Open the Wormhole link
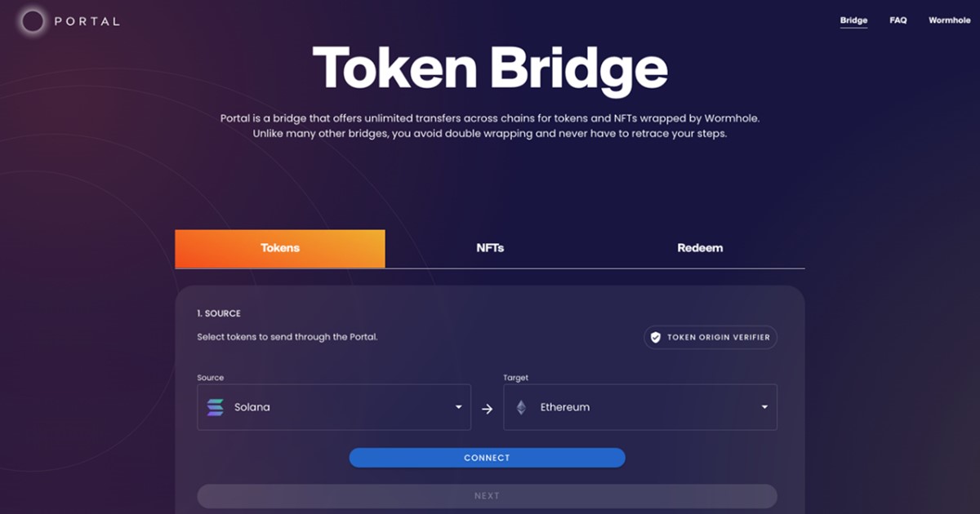The image size is (980, 514). coord(949,20)
